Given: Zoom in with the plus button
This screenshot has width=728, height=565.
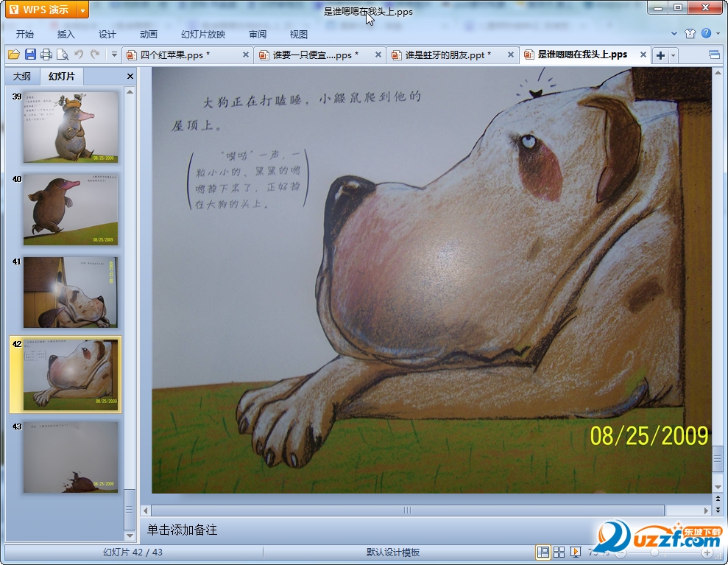Looking at the screenshot, I should pos(707,552).
